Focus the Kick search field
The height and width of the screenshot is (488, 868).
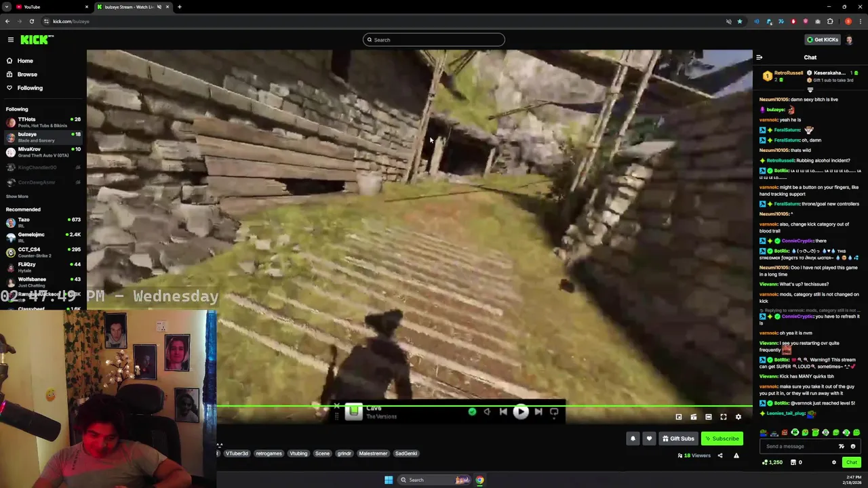click(434, 40)
